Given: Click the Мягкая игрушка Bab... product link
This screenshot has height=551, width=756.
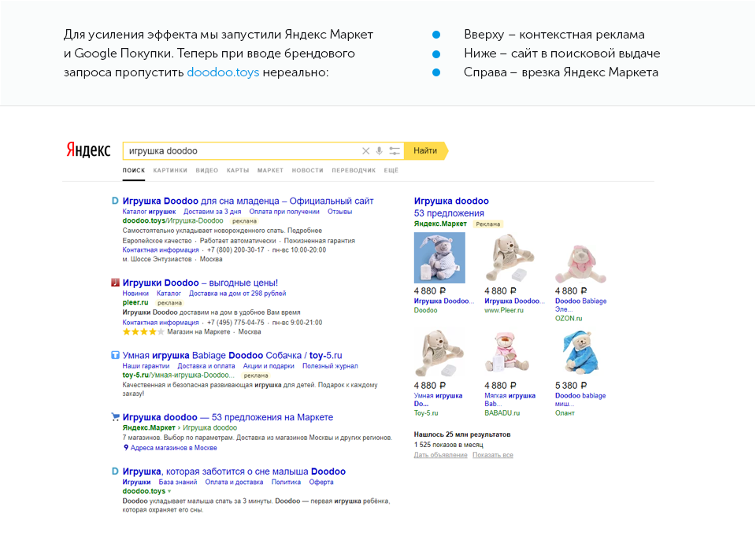Looking at the screenshot, I should (510, 400).
